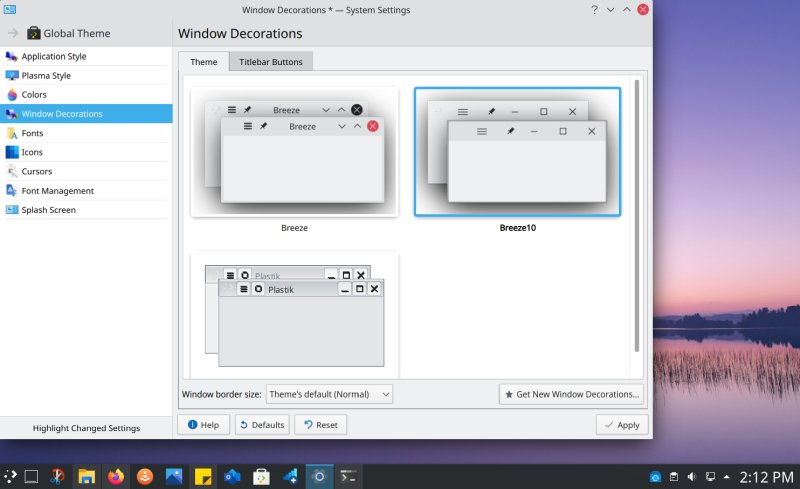Select the Theme tab
Viewport: 800px width, 489px height.
click(x=204, y=62)
